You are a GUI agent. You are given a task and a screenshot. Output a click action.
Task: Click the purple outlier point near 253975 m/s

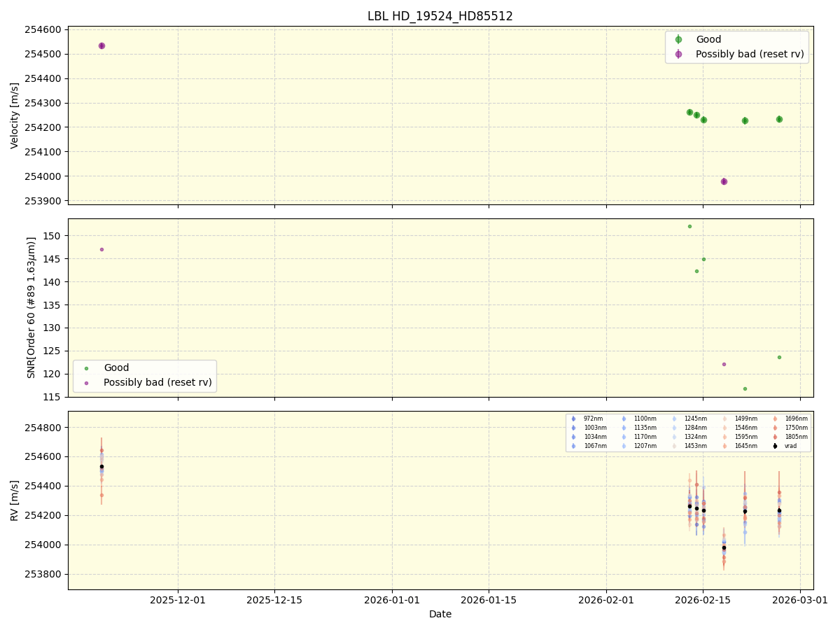click(x=723, y=181)
